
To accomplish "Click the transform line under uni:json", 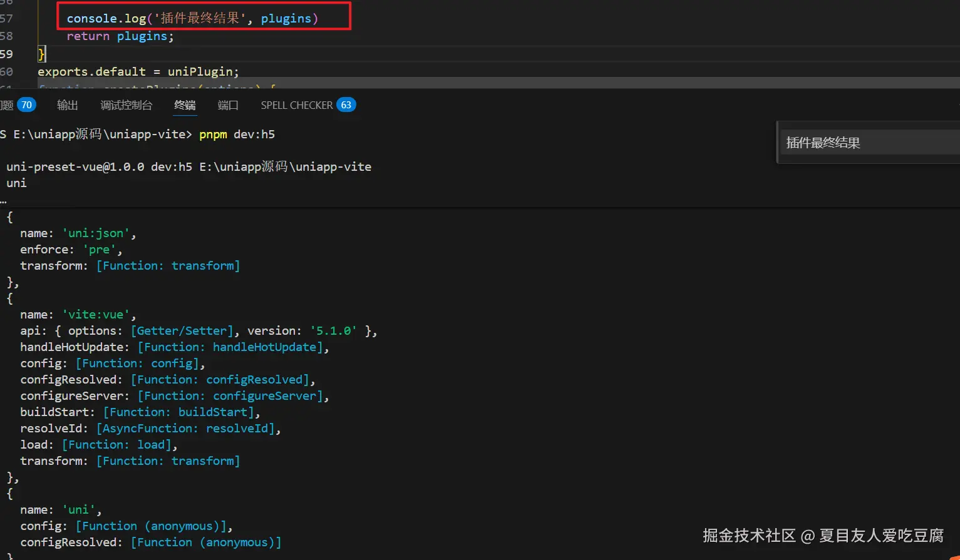I will tap(130, 266).
